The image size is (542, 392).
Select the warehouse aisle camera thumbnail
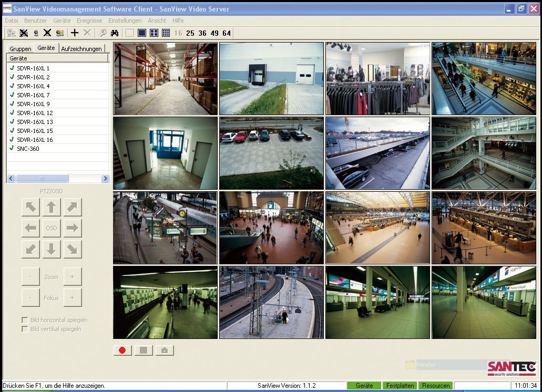[x=165, y=79]
